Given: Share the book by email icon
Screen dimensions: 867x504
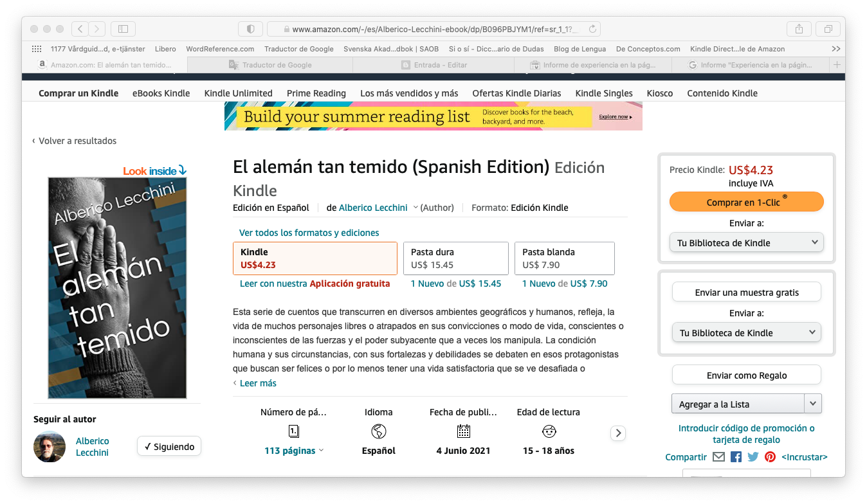Looking at the screenshot, I should coord(718,457).
